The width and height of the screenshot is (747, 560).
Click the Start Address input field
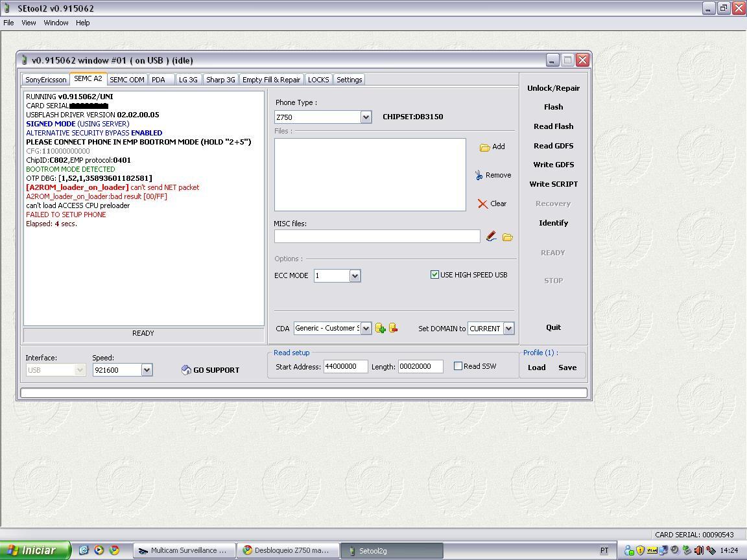(x=346, y=366)
